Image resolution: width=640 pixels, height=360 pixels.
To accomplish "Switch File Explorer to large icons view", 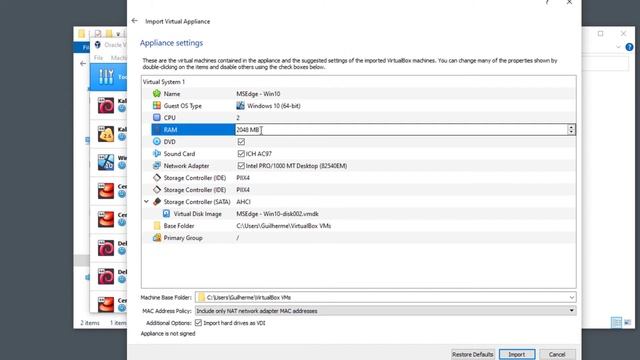I will (628, 322).
